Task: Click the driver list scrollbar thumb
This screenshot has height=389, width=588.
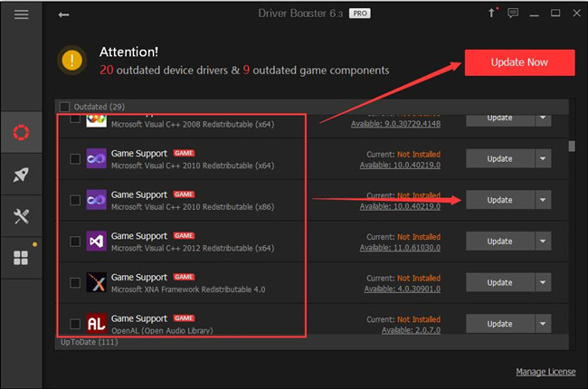Action: [572, 146]
